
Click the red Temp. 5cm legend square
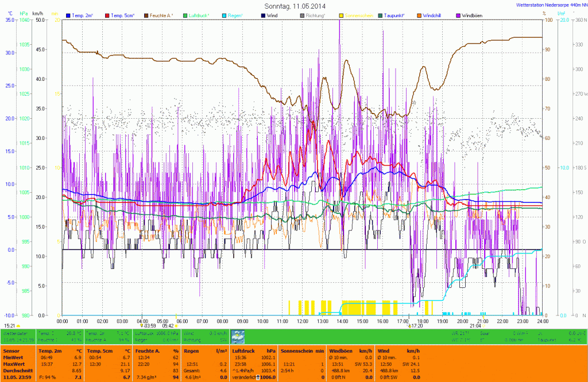click(107, 15)
